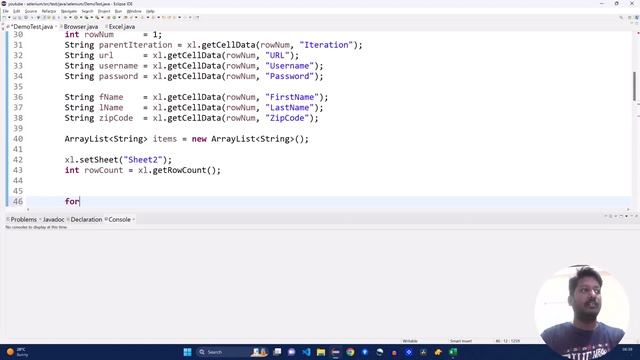Click the Smart Insert status bar entry
Viewport: 640px width, 360px height.
click(x=461, y=341)
